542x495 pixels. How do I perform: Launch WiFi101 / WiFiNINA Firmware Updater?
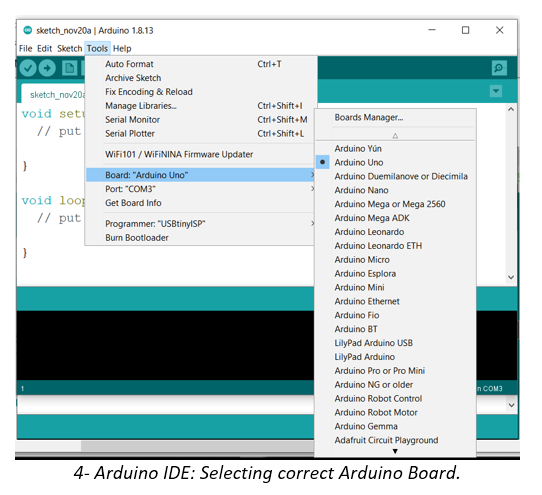[200, 154]
